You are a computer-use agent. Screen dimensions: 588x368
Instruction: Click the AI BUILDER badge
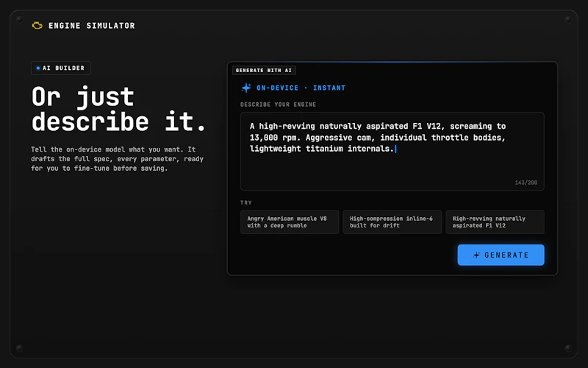click(61, 68)
